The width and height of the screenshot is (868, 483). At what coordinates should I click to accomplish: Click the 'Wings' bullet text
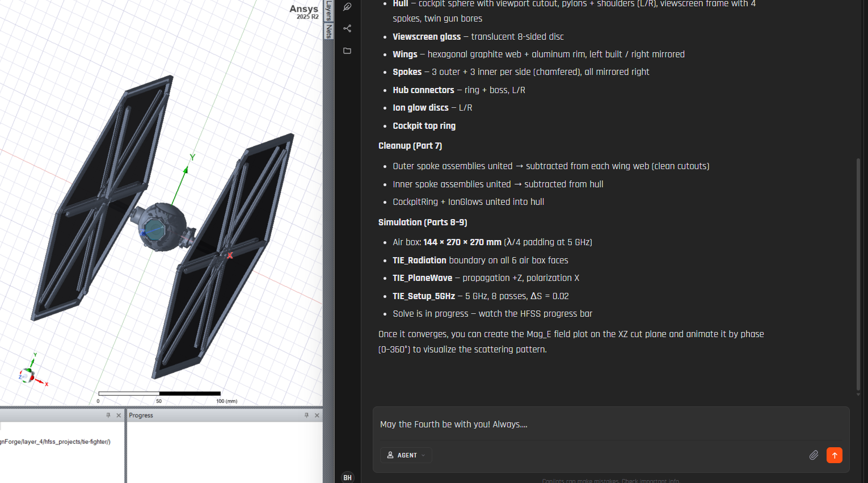(404, 54)
